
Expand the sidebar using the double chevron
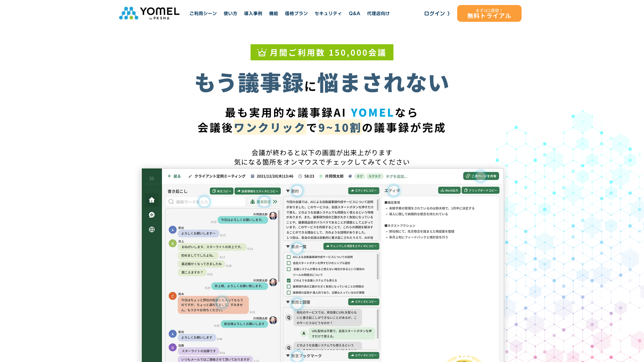pyautogui.click(x=151, y=178)
